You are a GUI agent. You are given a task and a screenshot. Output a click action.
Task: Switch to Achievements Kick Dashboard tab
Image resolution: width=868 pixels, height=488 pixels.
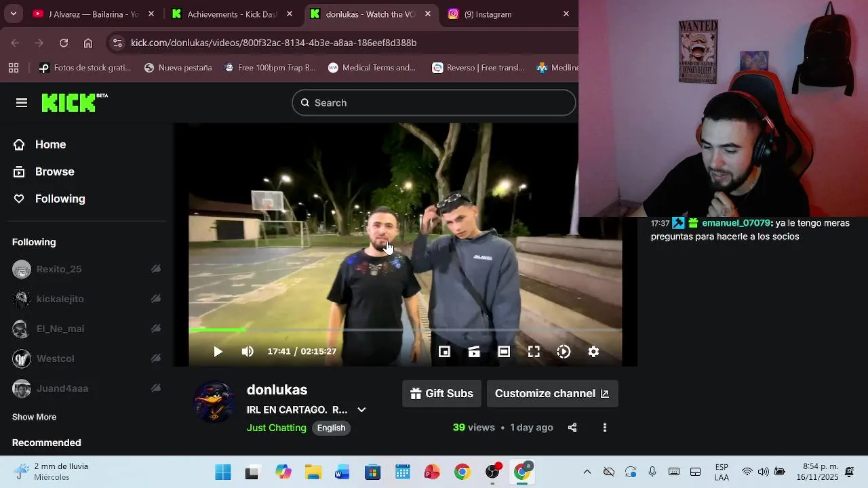point(233,14)
